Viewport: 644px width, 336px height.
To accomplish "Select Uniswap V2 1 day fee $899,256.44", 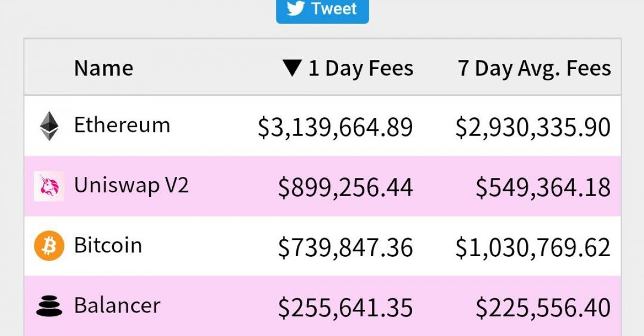I will (346, 188).
